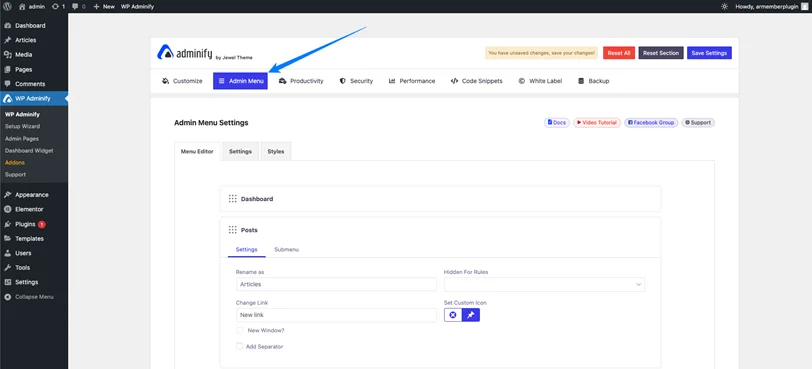This screenshot has width=812, height=369.
Task: Click the Change Link input field
Action: [336, 315]
